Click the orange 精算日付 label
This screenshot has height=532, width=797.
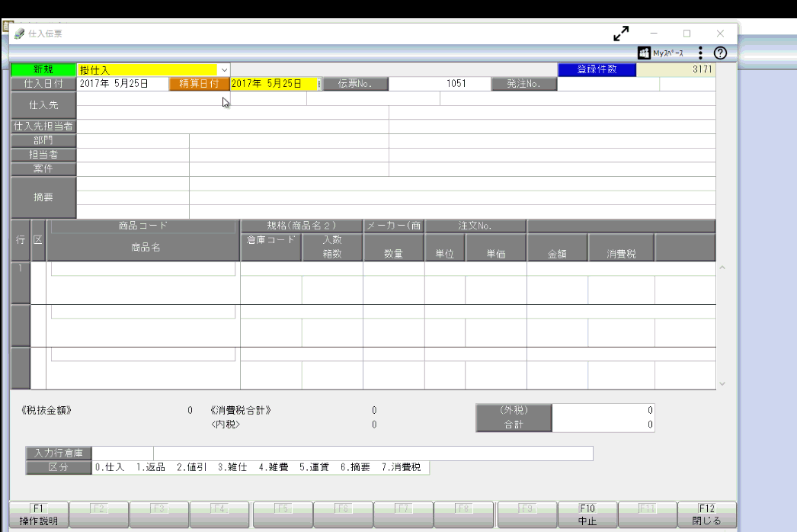[x=199, y=84]
